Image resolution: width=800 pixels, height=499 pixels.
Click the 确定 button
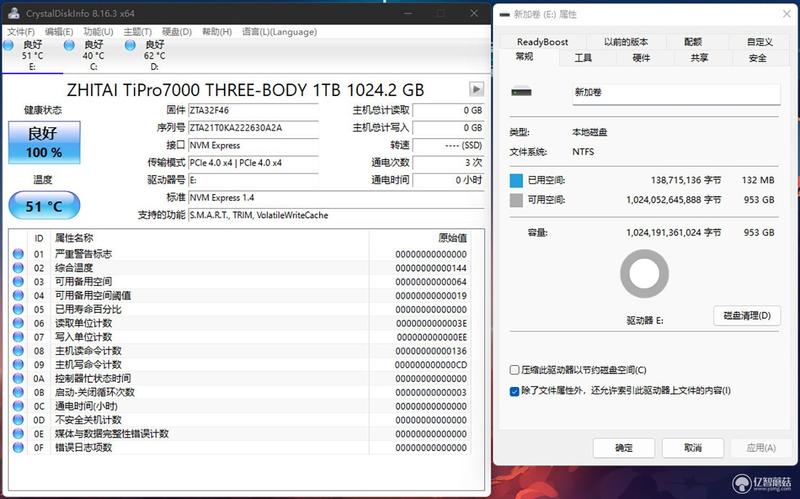(623, 448)
